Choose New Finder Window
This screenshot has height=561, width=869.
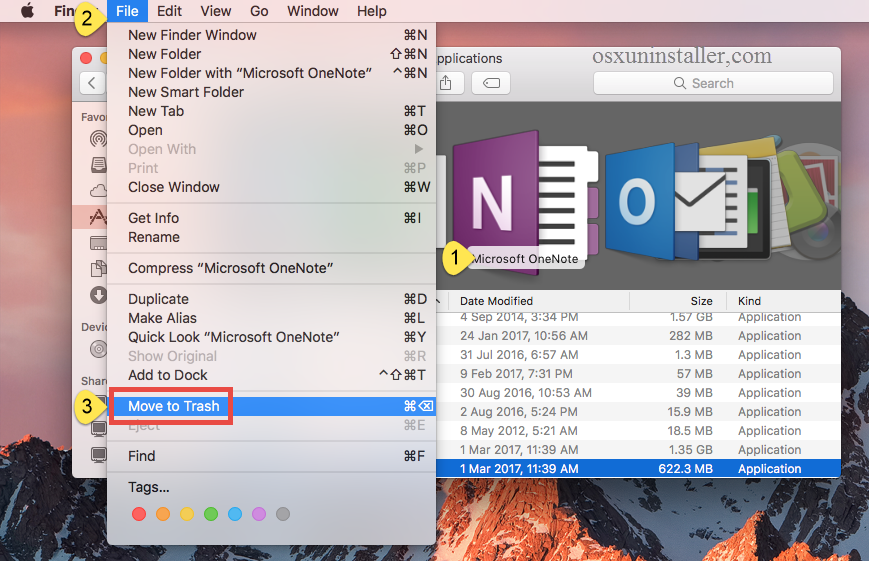272,35
